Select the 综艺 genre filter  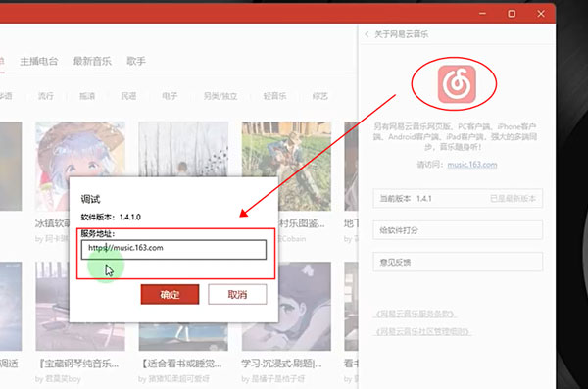319,96
